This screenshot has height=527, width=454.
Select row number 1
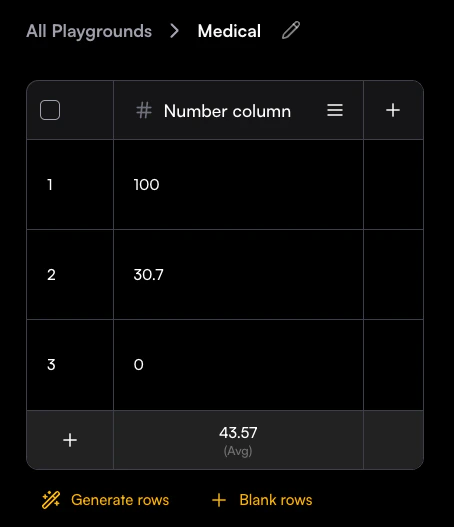[50, 185]
